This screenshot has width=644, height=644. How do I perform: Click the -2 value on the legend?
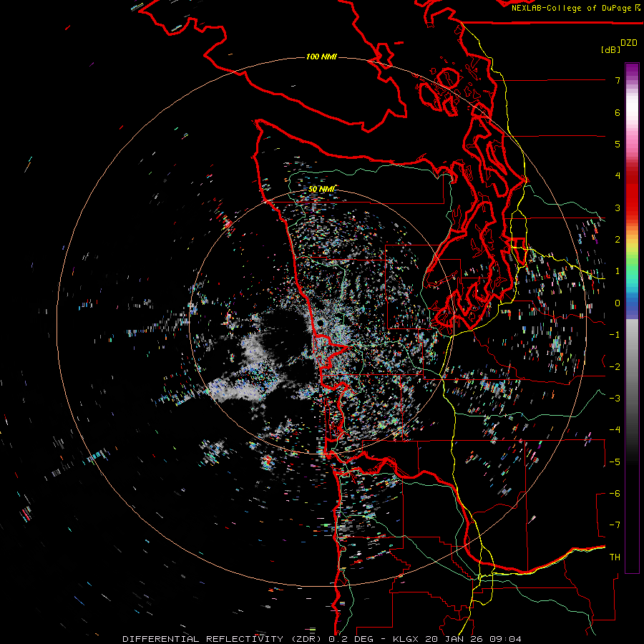pyautogui.click(x=615, y=366)
